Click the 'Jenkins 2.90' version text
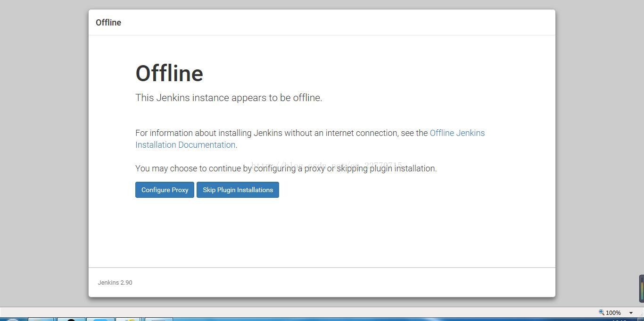 pyautogui.click(x=115, y=282)
